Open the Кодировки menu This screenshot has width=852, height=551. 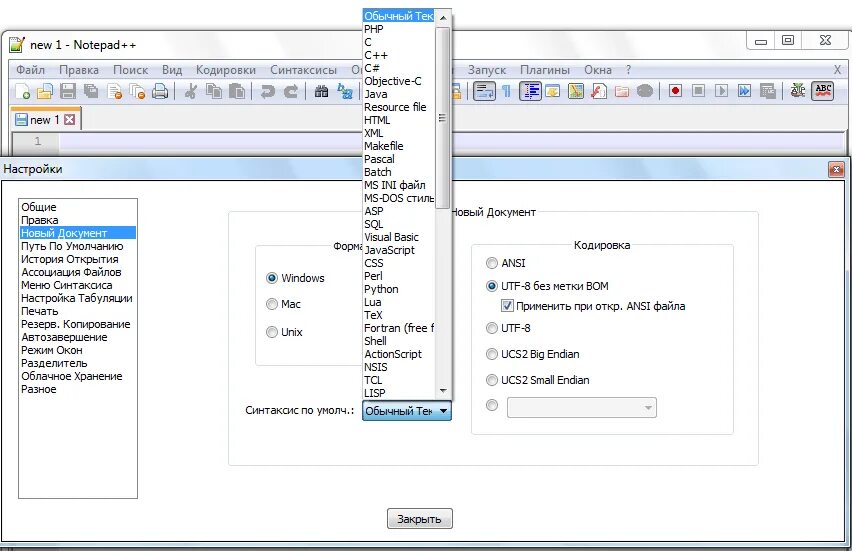(x=226, y=70)
